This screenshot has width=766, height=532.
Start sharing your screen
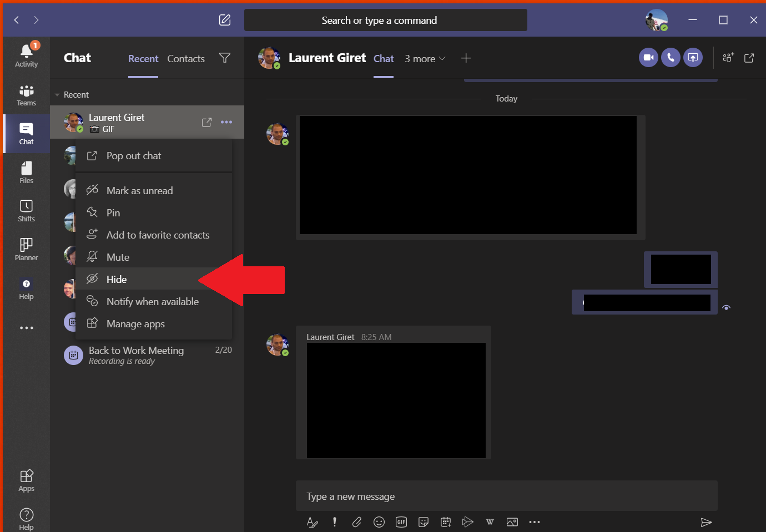tap(693, 57)
